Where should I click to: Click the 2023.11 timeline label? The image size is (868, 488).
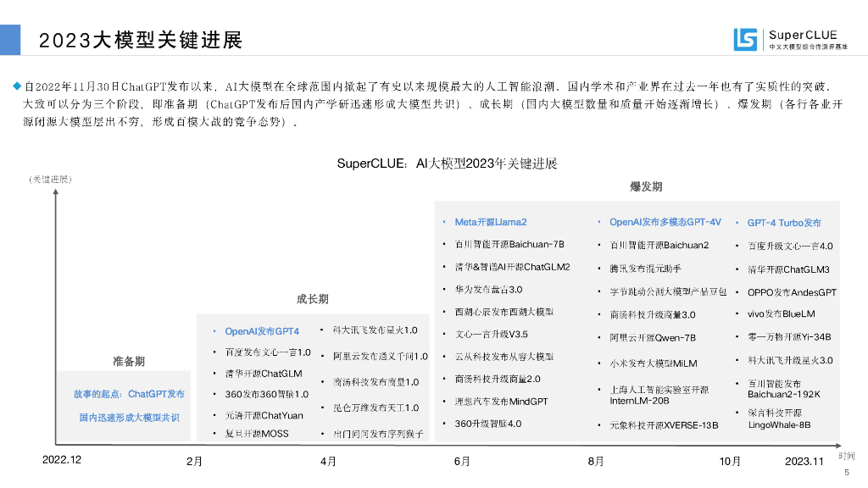tap(804, 461)
